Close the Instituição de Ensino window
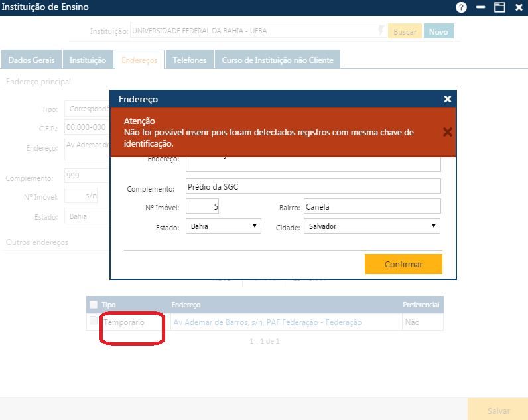528x420 pixels. point(518,7)
